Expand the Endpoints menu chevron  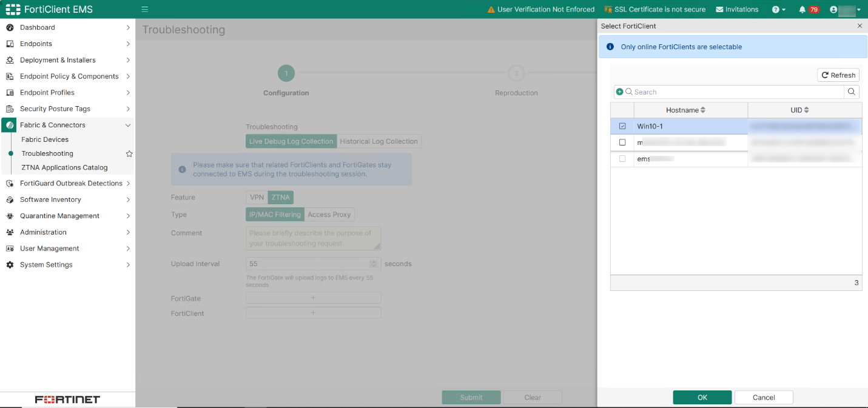pyautogui.click(x=128, y=44)
